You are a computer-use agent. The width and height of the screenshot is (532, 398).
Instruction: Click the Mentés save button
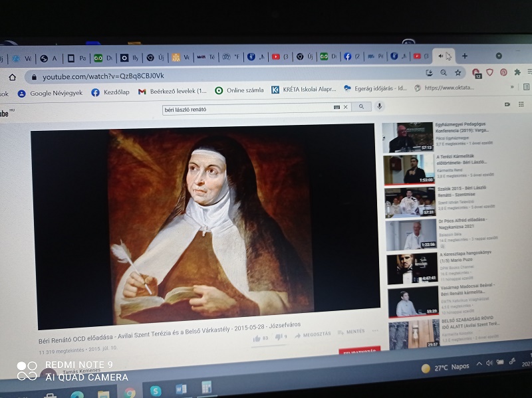(350, 332)
